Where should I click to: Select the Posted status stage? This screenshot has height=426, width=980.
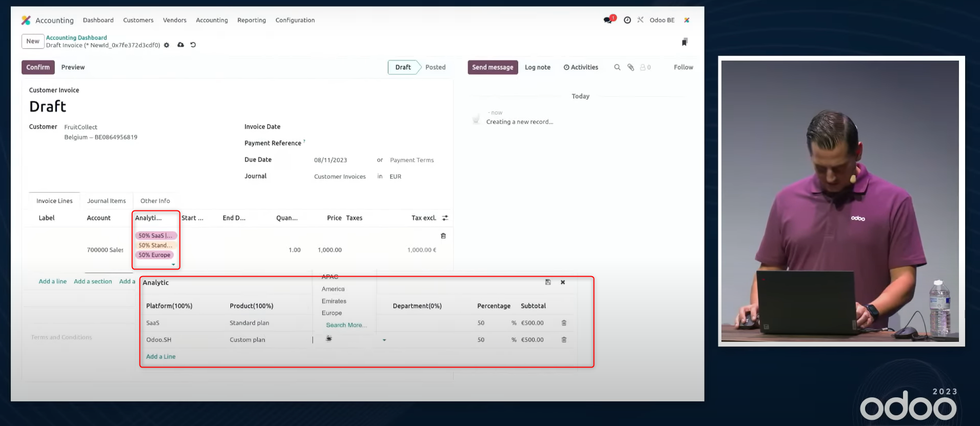[x=435, y=67]
